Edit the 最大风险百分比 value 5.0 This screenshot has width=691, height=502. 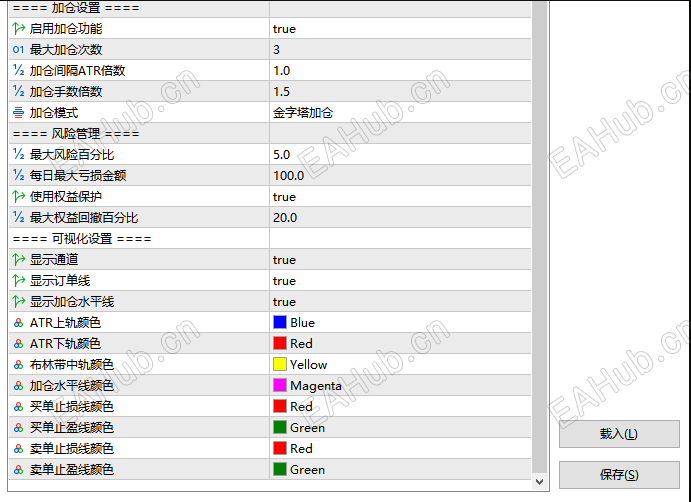400,154
